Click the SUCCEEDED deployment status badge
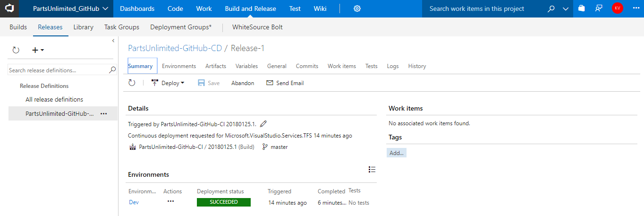This screenshot has width=644, height=216. tap(224, 202)
